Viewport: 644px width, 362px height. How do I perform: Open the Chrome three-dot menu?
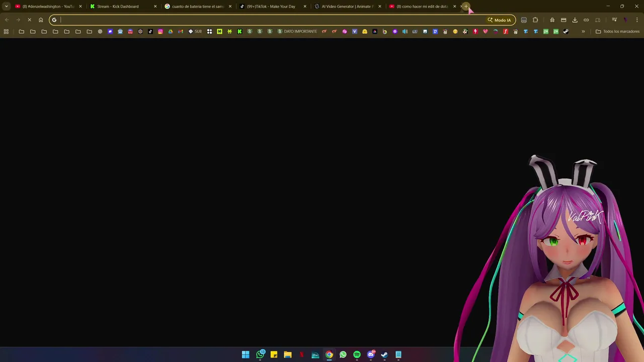point(637,20)
